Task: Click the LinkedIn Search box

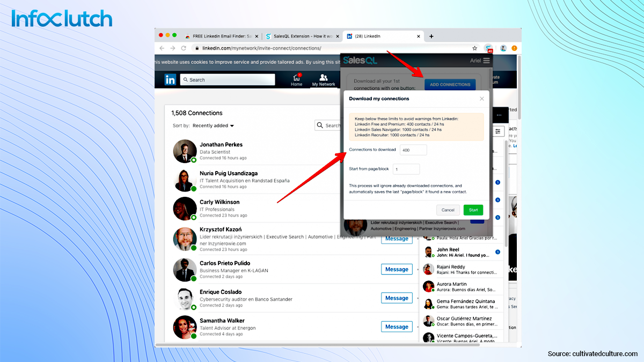Action: coord(228,80)
